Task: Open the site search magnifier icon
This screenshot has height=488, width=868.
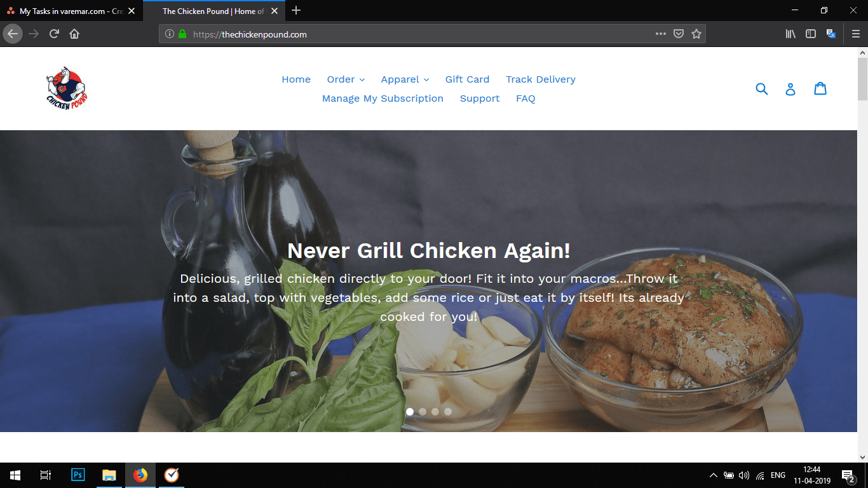Action: coord(762,89)
